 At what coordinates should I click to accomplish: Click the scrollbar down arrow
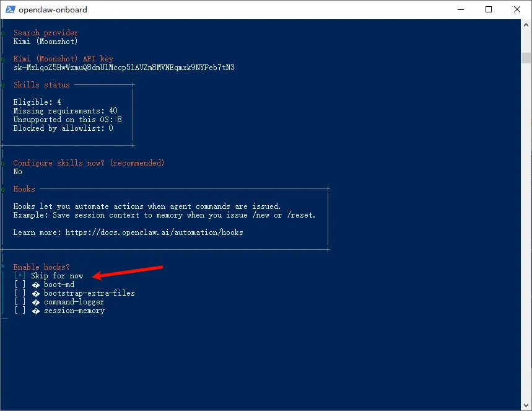(526, 405)
